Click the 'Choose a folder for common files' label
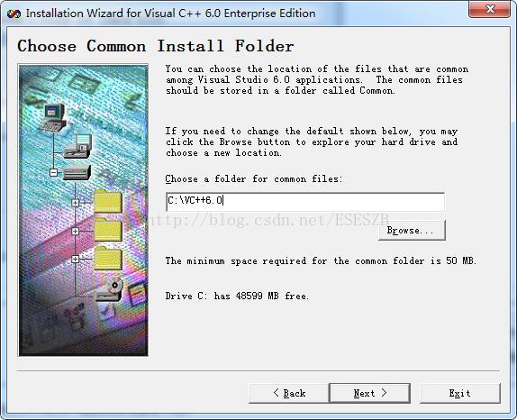Screen dimensions: 517x420 [254, 179]
